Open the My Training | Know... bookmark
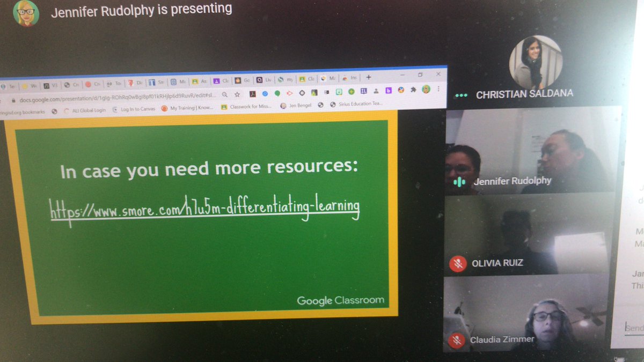The image size is (644, 362). click(188, 108)
